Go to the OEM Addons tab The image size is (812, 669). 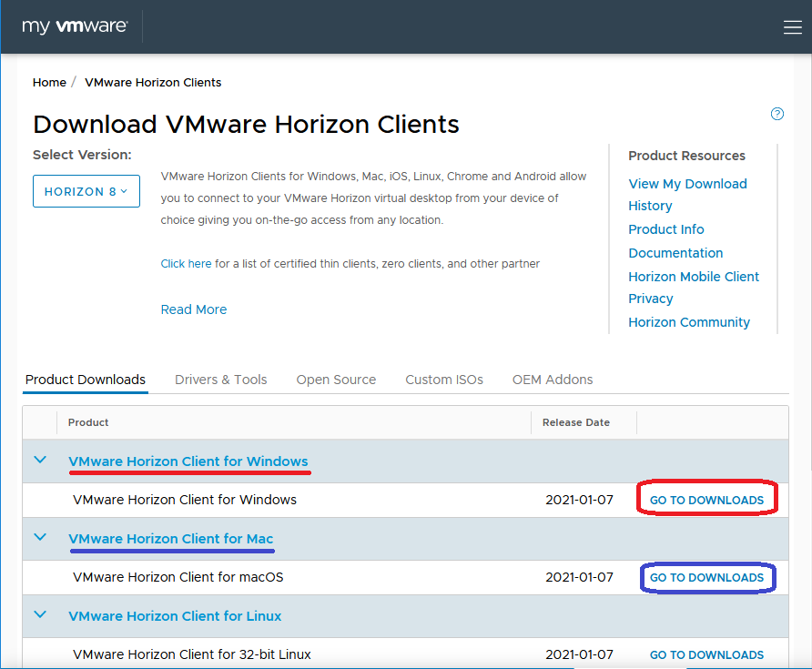tap(553, 380)
